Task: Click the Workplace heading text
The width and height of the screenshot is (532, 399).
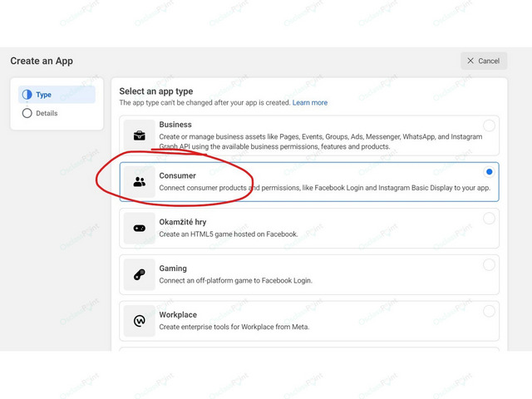Action: tap(178, 314)
